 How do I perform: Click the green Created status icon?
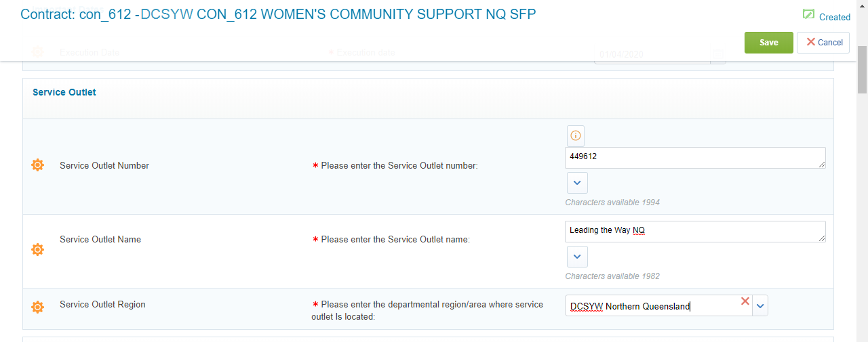click(808, 14)
